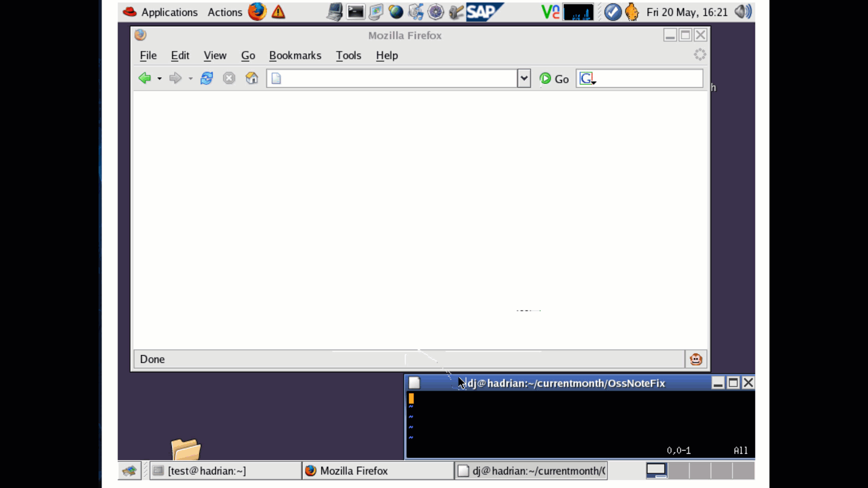Click the Show Desktop button in bottom panel
868x488 pixels.
point(129,471)
